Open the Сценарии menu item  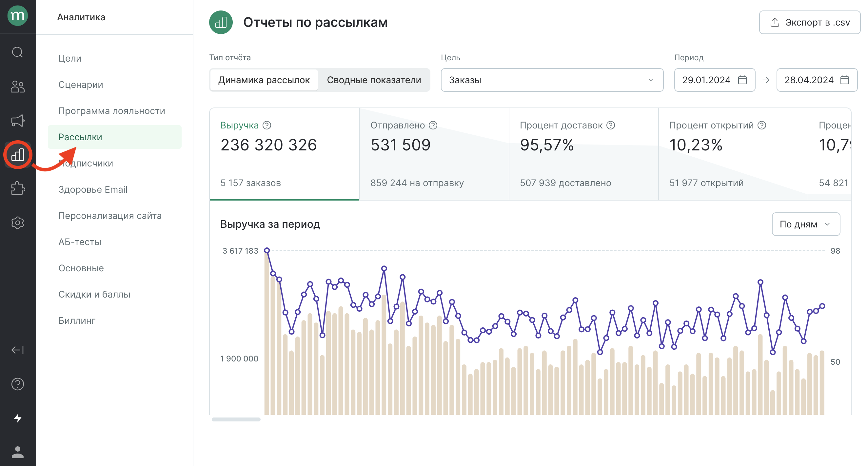pyautogui.click(x=81, y=85)
